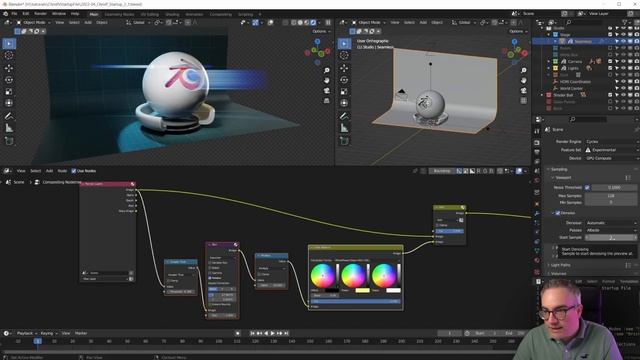Image resolution: width=640 pixels, height=360 pixels.
Task: Select the Annotate tool in left viewport
Action: coord(9,116)
